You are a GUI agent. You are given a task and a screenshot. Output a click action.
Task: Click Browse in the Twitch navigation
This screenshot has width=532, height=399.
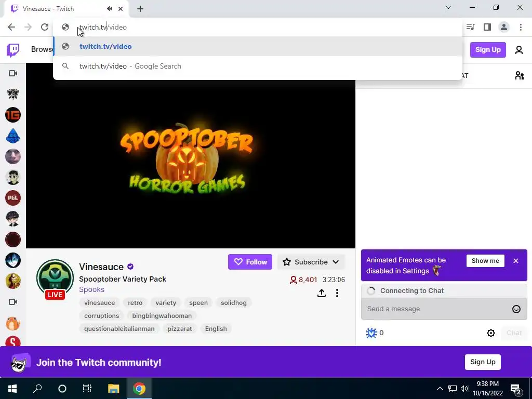(x=42, y=49)
